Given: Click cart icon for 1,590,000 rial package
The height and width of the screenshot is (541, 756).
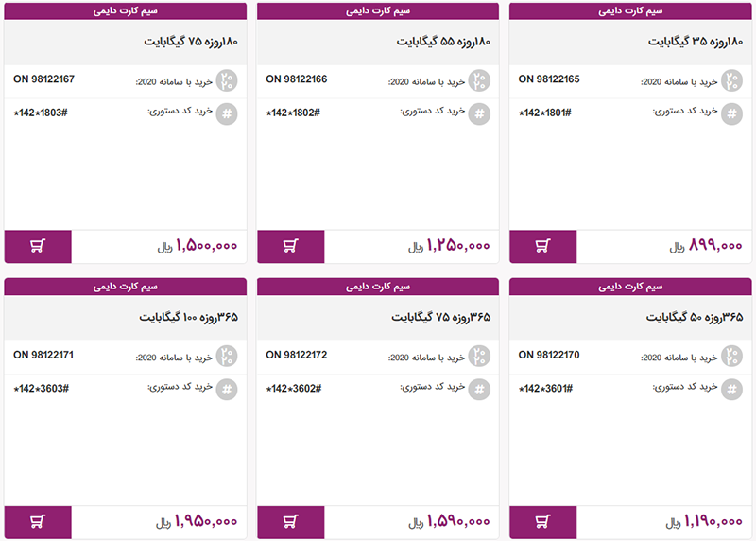Looking at the screenshot, I should pyautogui.click(x=290, y=522).
